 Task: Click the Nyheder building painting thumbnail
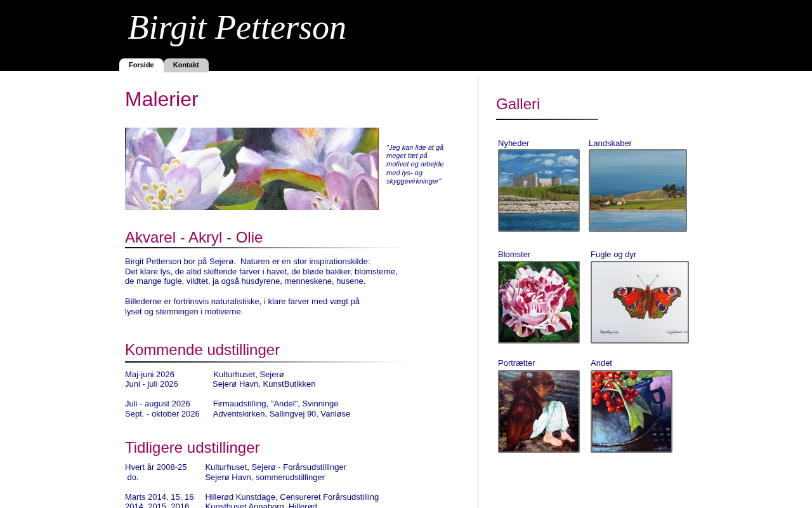coord(539,190)
